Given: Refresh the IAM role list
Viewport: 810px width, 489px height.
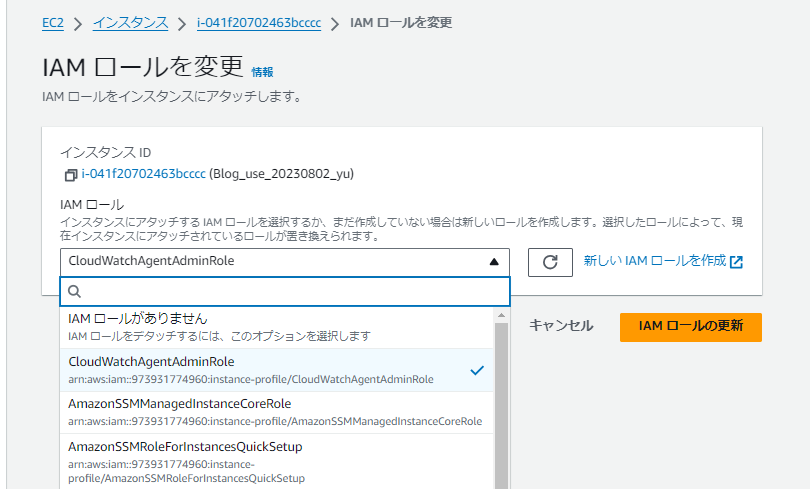Looking at the screenshot, I should point(550,262).
